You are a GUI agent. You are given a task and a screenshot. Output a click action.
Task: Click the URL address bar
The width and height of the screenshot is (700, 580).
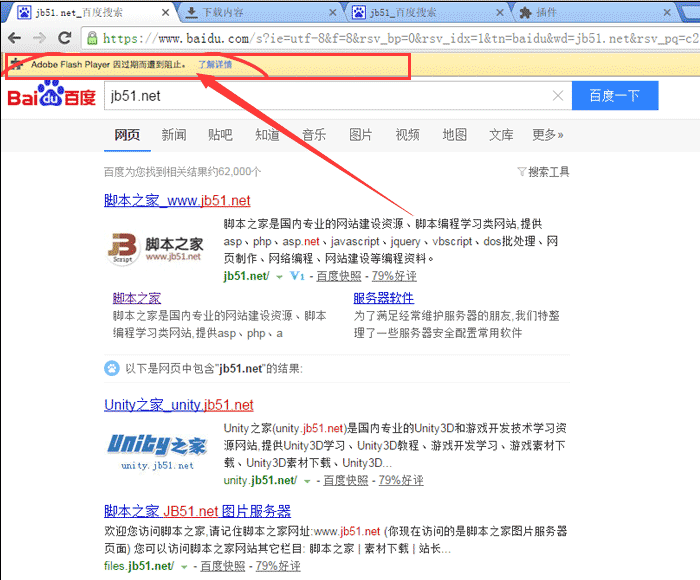[x=393, y=39]
